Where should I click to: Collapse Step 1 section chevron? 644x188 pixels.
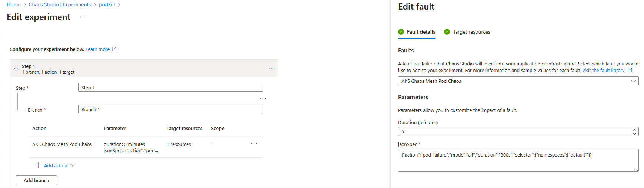pyautogui.click(x=16, y=69)
